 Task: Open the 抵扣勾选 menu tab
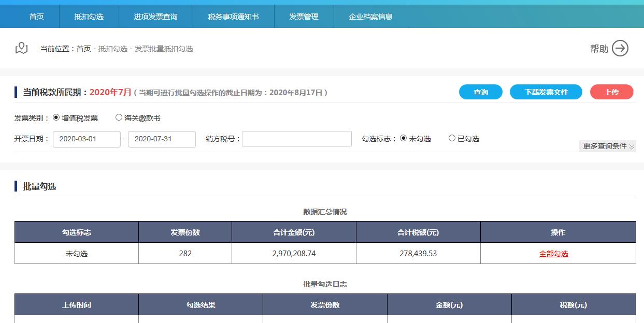click(x=88, y=16)
